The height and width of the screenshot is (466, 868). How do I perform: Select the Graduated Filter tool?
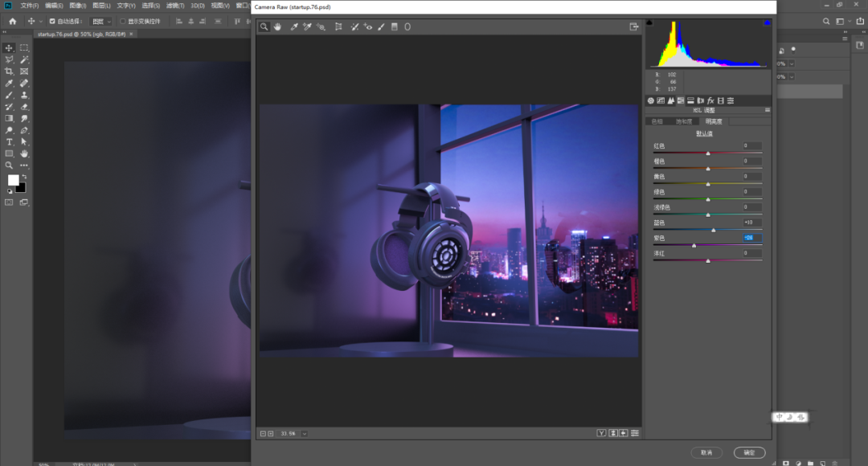tap(395, 27)
